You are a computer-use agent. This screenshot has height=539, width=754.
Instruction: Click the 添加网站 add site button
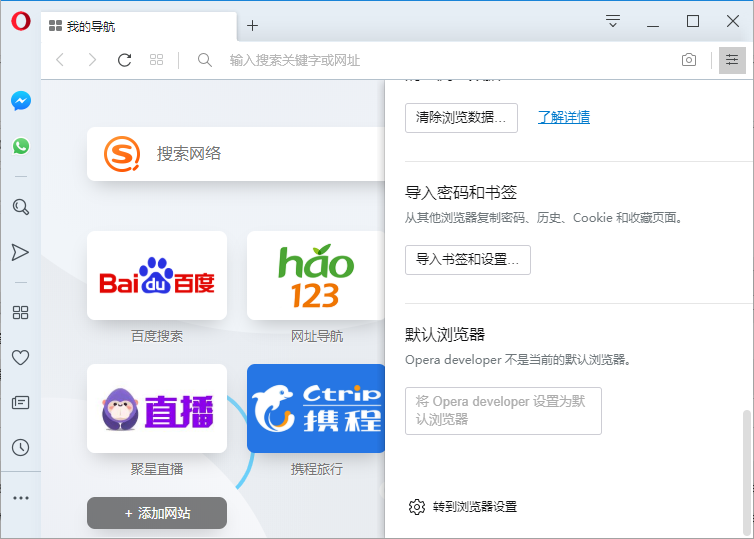tap(157, 513)
